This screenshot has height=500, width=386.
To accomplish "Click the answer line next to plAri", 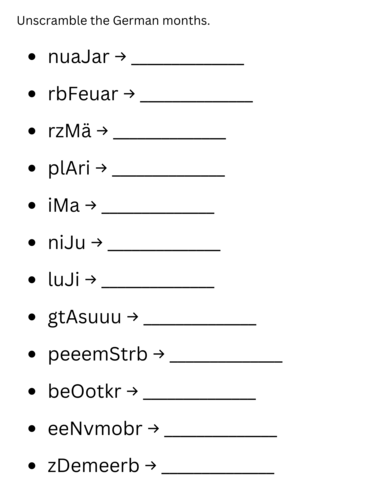I will click(169, 176).
